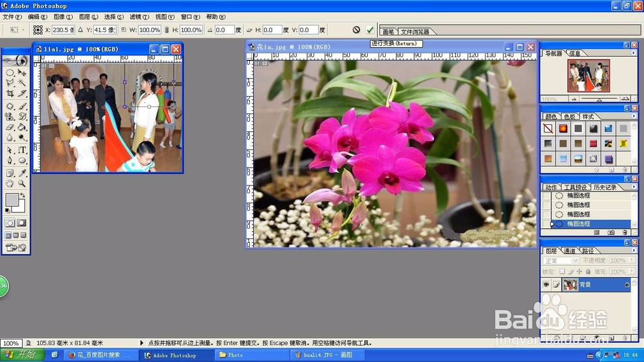The height and width of the screenshot is (362, 644).
Task: Select the Dodge tool
Action: point(22,138)
